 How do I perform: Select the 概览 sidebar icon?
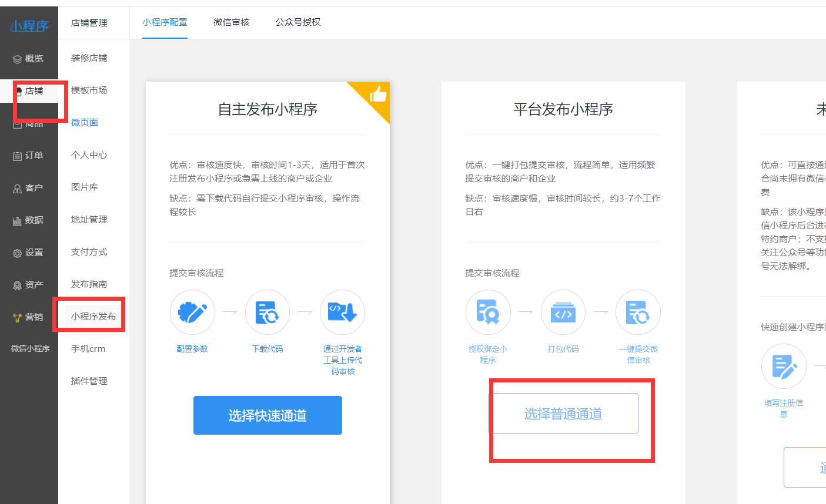tap(29, 58)
